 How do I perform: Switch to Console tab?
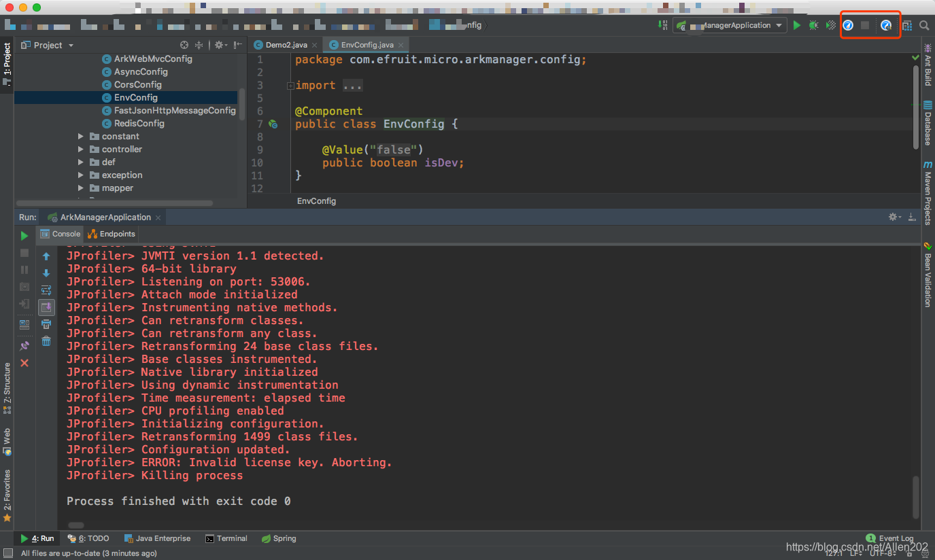coord(61,234)
